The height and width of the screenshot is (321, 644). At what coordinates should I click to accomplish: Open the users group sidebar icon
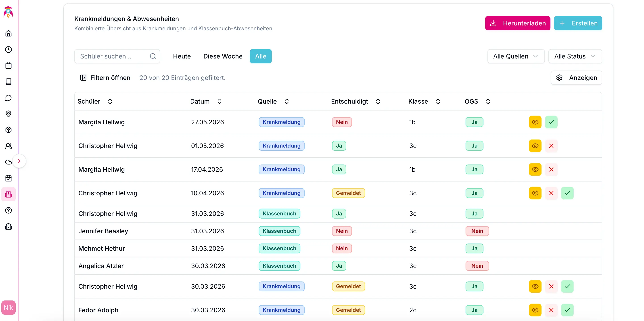[x=8, y=146]
